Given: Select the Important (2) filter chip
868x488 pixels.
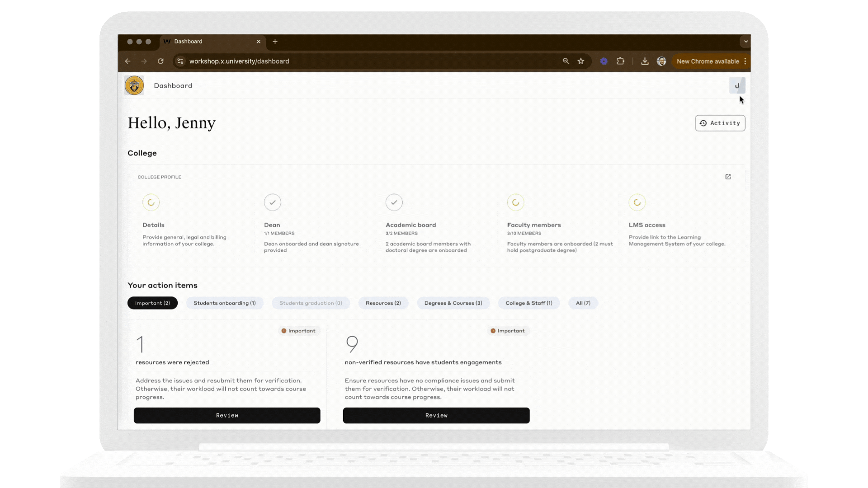Looking at the screenshot, I should [x=152, y=303].
